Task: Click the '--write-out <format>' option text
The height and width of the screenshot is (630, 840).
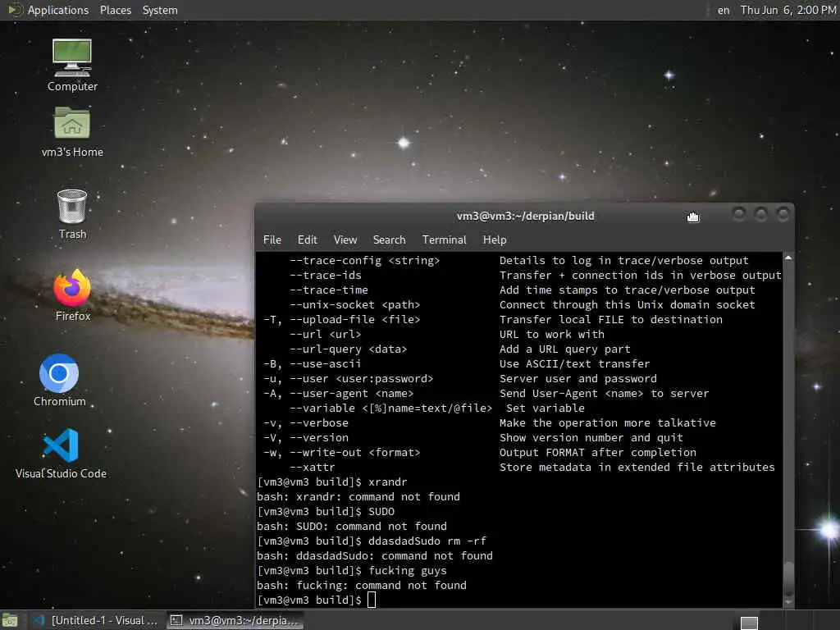Action: tap(354, 453)
